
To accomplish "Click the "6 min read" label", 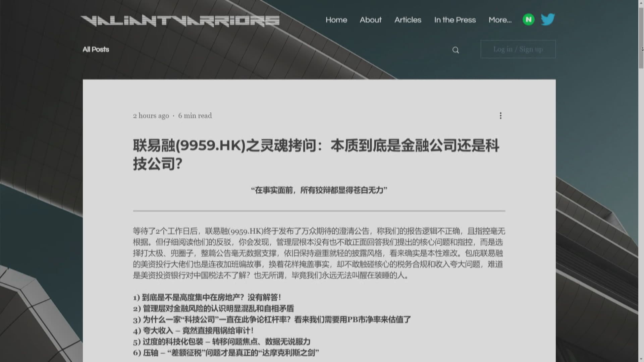I will (195, 115).
